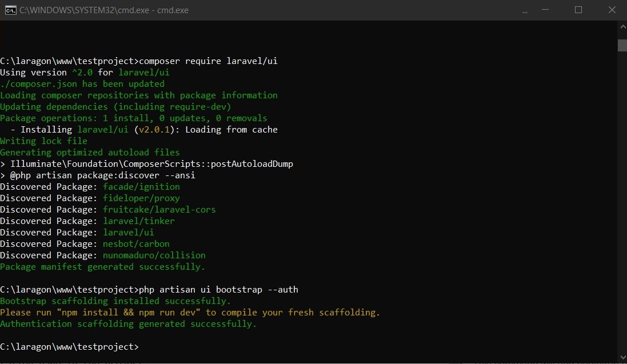The width and height of the screenshot is (627, 364).
Task: Click the "composer require laravel/ui" command text
Action: point(208,61)
